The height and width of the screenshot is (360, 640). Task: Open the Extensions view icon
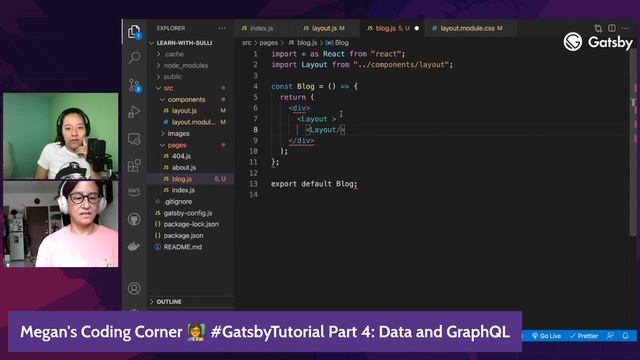click(134, 165)
